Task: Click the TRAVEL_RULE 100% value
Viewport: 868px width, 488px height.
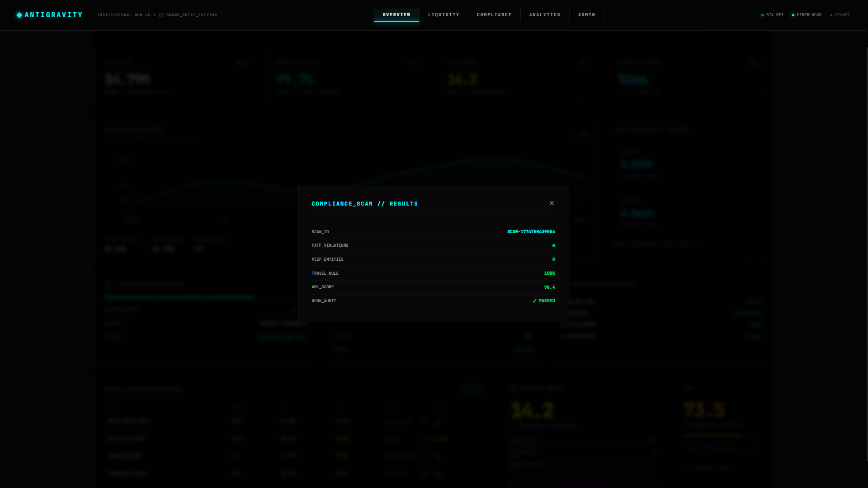Action: pos(549,273)
